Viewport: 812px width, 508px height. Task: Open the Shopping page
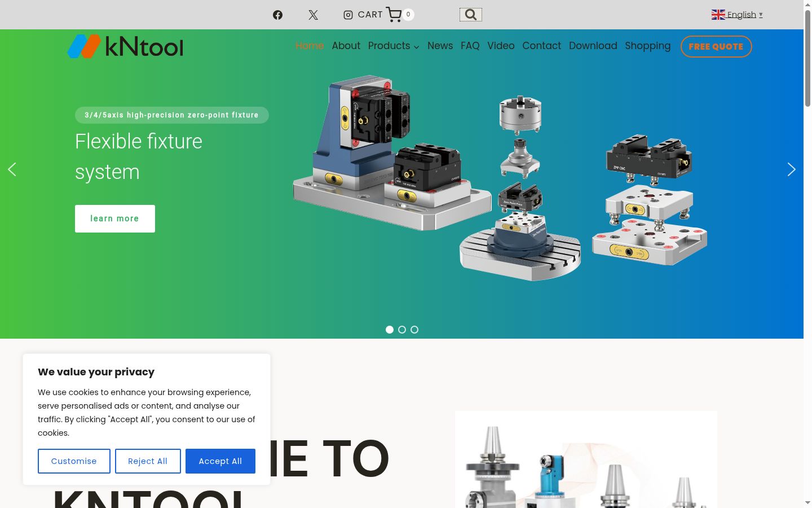647,46
